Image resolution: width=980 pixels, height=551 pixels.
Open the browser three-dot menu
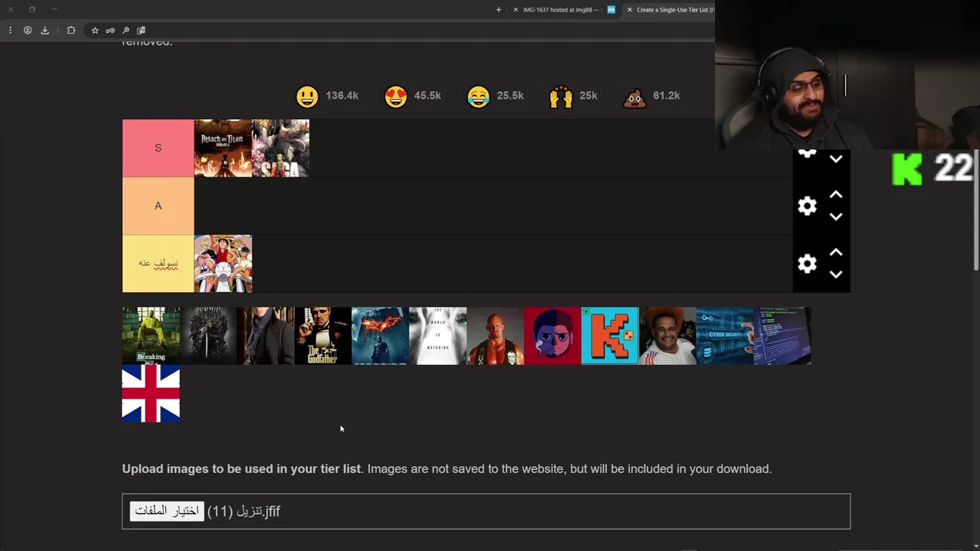[10, 31]
